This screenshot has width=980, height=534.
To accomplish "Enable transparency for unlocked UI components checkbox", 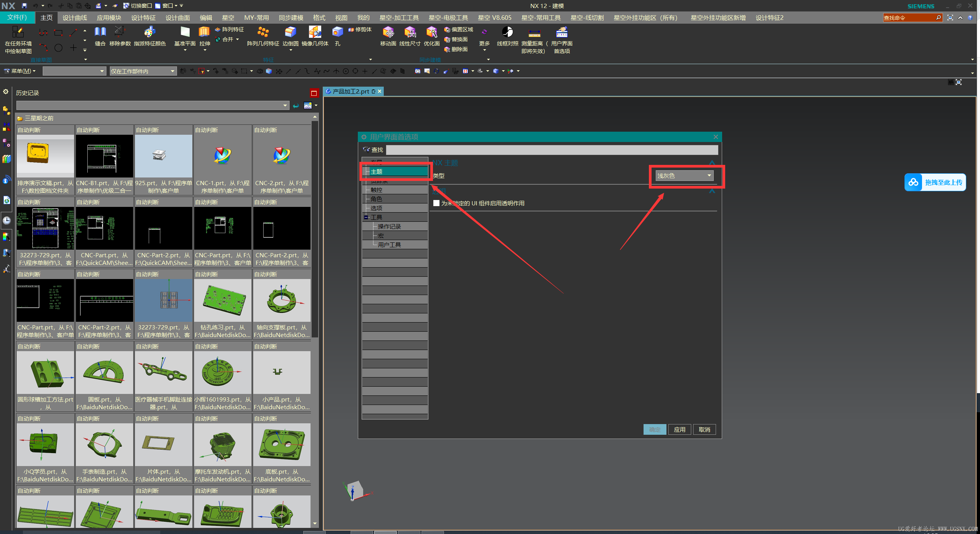I will [436, 203].
